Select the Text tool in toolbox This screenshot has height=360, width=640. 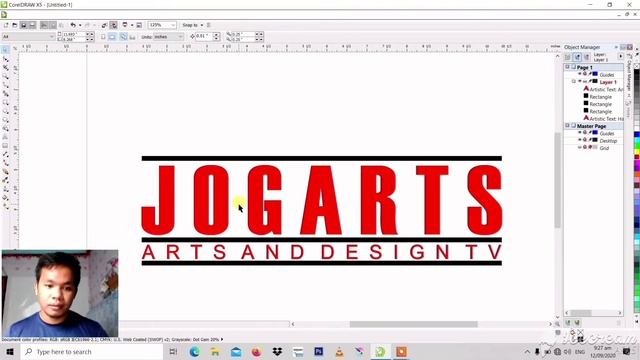coord(5,137)
